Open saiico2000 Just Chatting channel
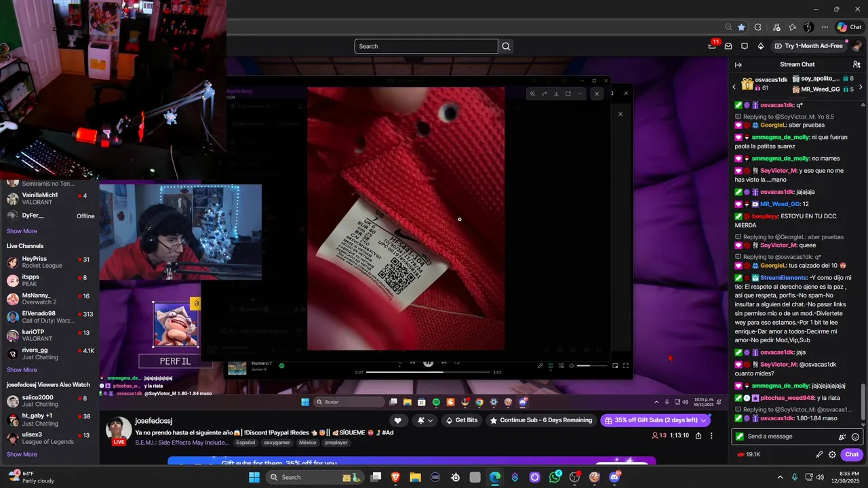This screenshot has height=488, width=868. click(x=50, y=401)
